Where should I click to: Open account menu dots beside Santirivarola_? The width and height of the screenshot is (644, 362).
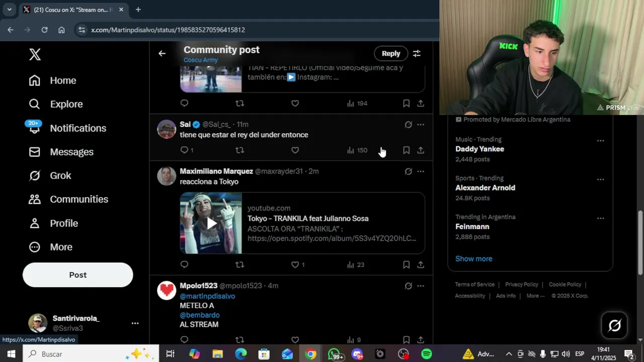click(x=135, y=323)
